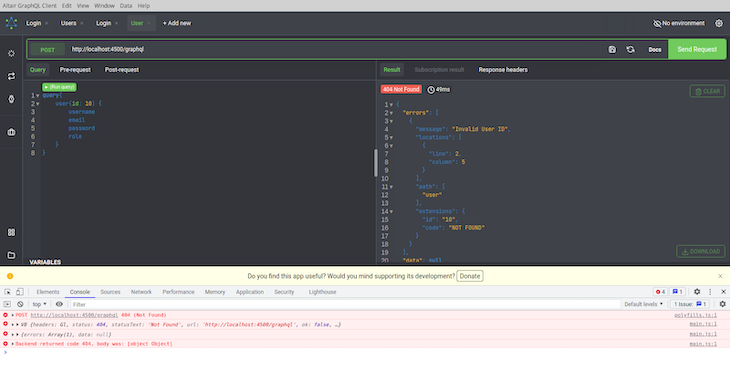The width and height of the screenshot is (730, 382).
Task: Switch to the Users window tab
Action: coord(68,23)
